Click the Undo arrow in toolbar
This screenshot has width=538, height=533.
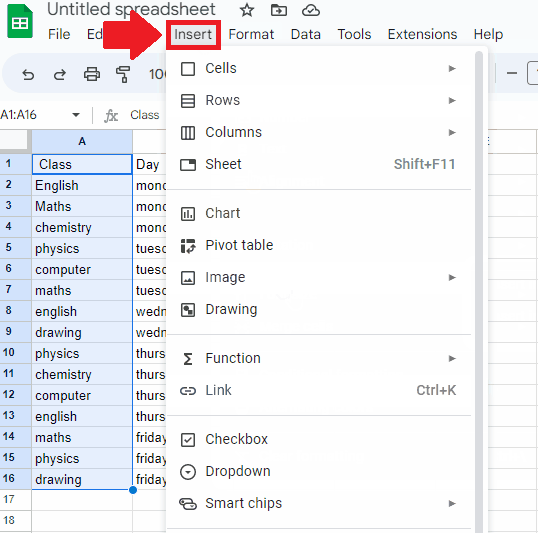click(x=28, y=74)
